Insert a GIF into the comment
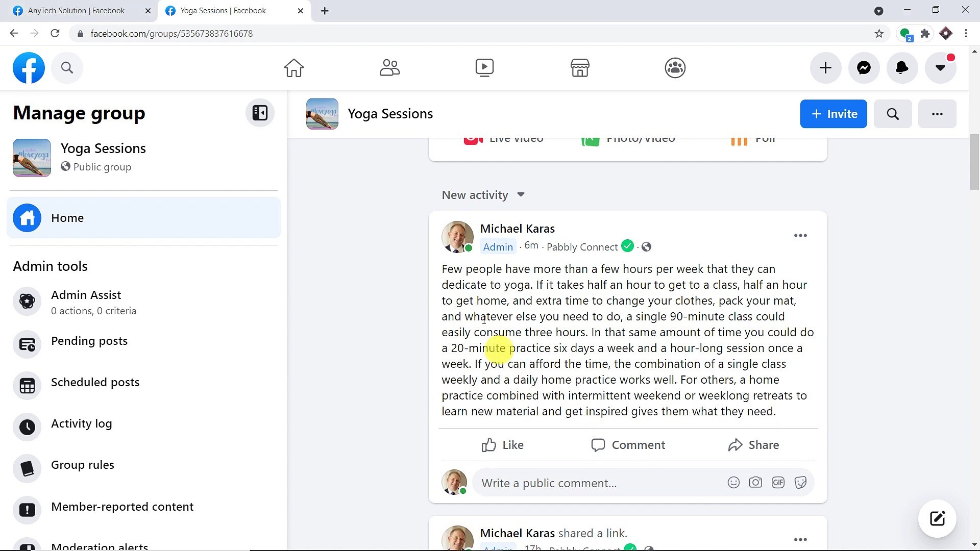 (778, 482)
